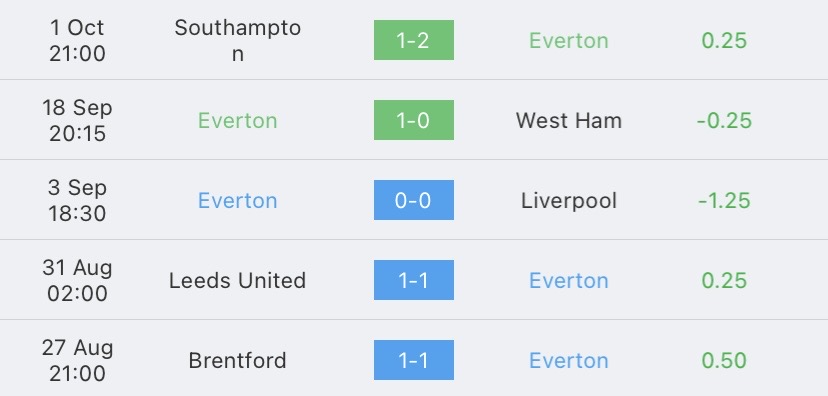Screen dimensions: 828x396
Task: Click the 3 Sep 18:30 match date
Action: tap(77, 200)
